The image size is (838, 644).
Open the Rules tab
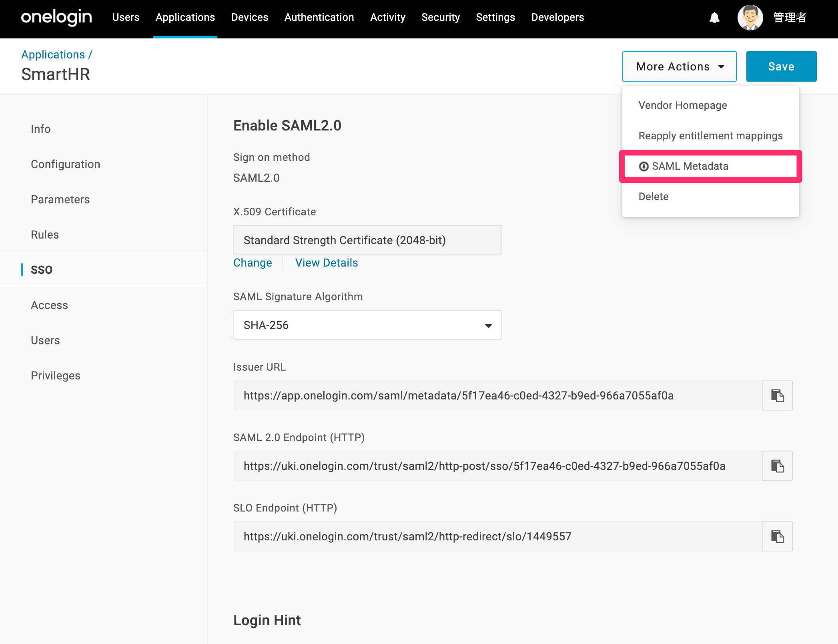click(x=45, y=235)
